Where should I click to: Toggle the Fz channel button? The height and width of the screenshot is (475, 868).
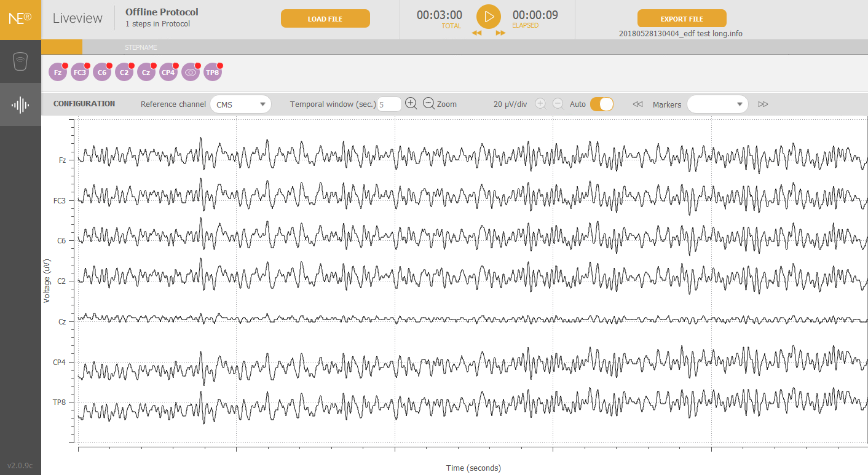pyautogui.click(x=57, y=73)
